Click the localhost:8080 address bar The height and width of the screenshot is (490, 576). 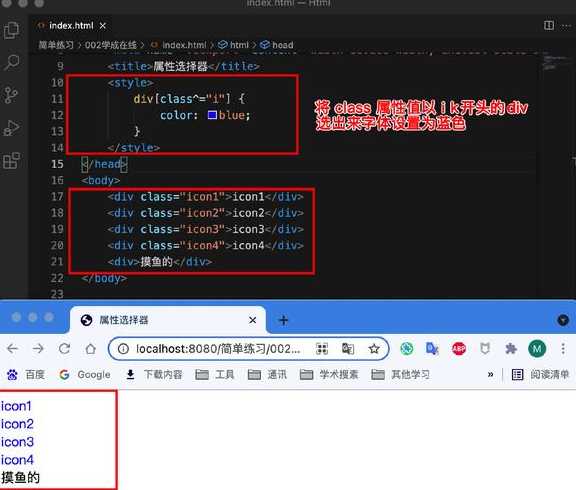point(218,349)
